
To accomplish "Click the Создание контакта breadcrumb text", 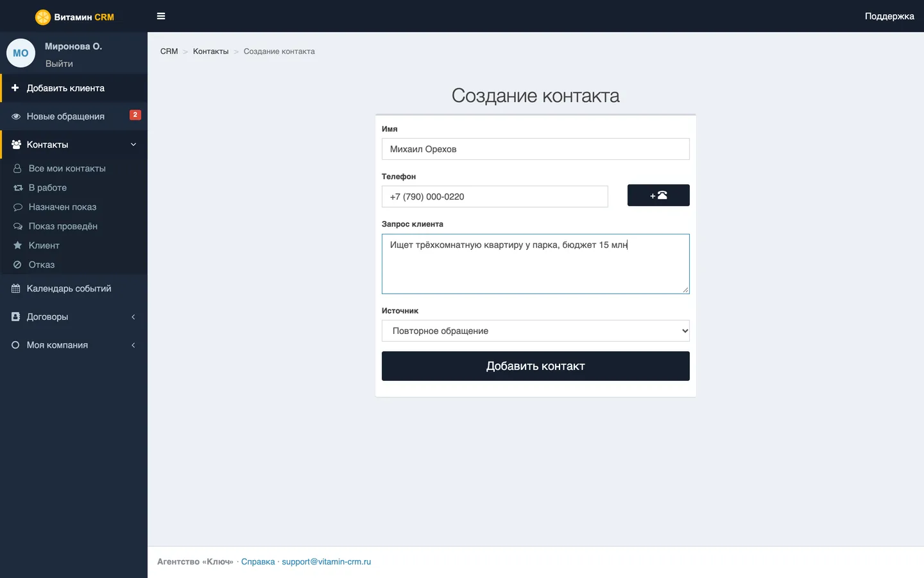I will (279, 51).
